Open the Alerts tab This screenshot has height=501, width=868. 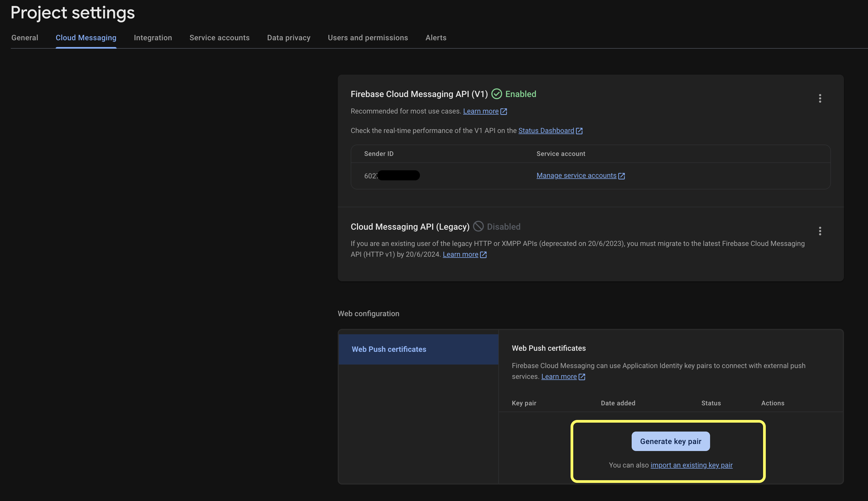[436, 38]
